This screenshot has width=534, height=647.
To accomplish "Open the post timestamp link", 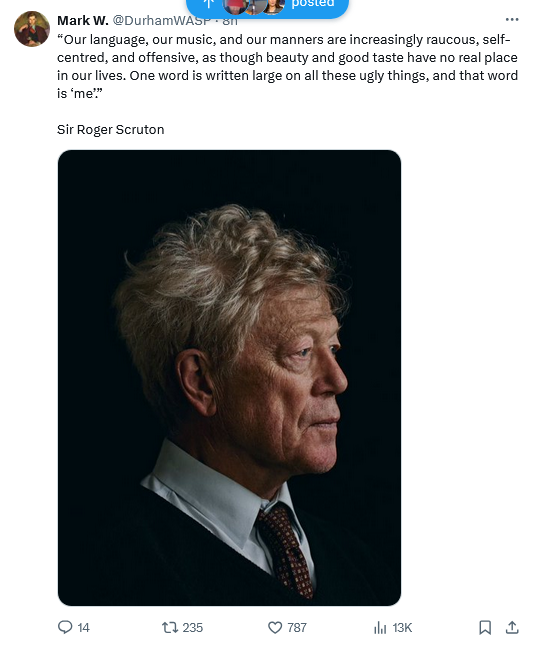I will (x=230, y=21).
